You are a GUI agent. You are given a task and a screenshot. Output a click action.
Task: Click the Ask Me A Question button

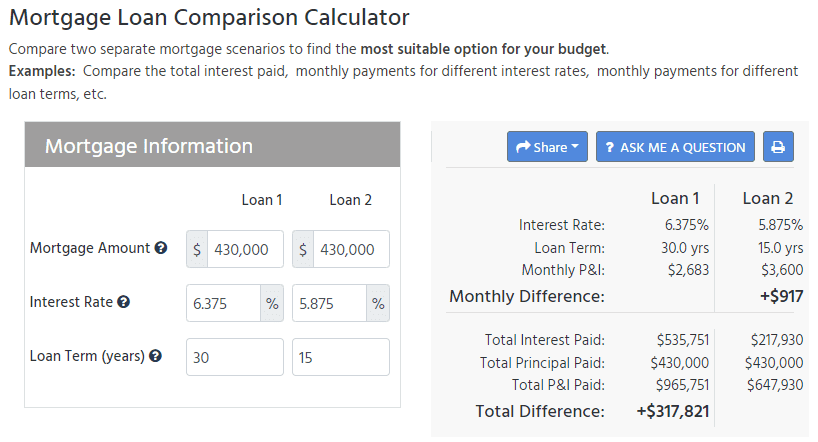click(675, 147)
